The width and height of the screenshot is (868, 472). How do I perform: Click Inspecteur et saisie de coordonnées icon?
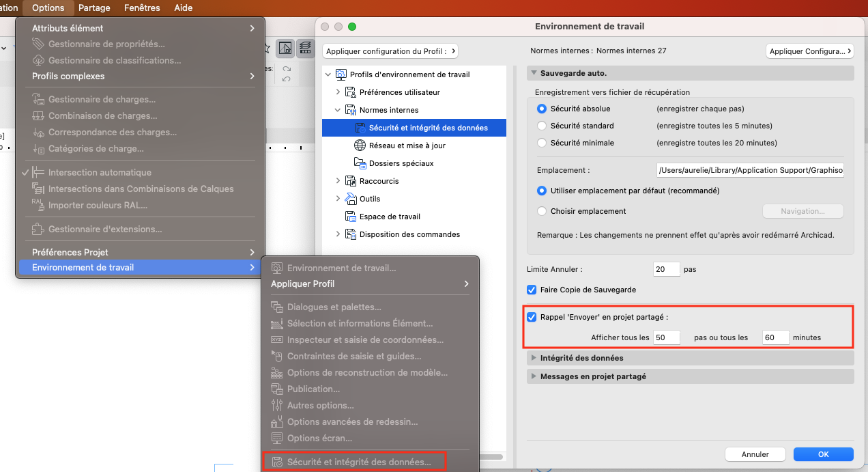click(x=277, y=340)
